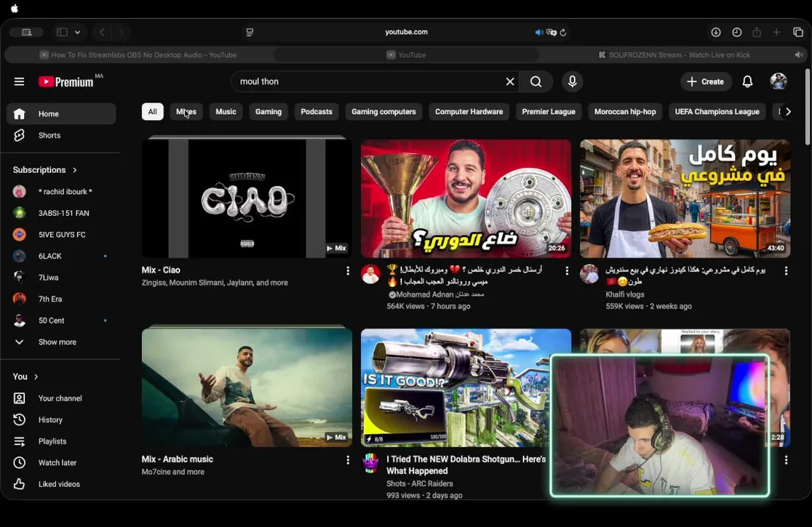Screen dimensions: 812x527
Task: Open notifications bell
Action: [748, 82]
